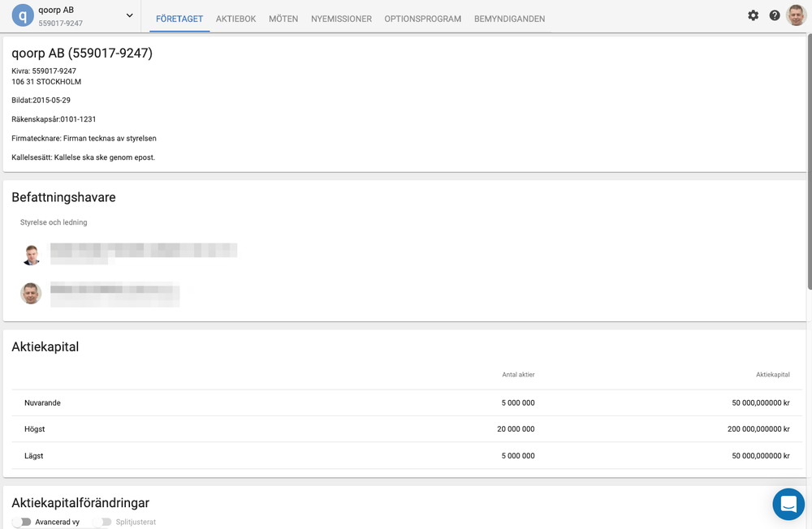
Task: Switch to the AKTIEBOK tab
Action: coord(235,19)
